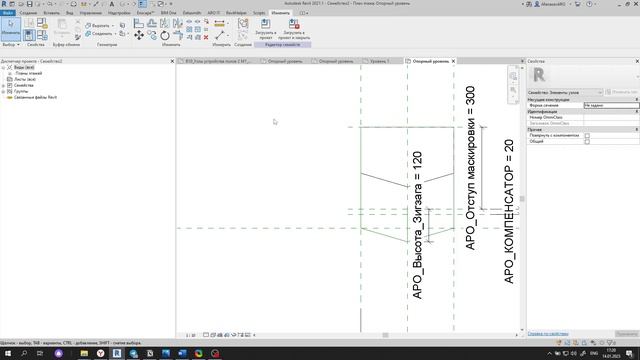Click the Номер OmniClass value field
Screen dimensions: 640x360
tap(611, 117)
